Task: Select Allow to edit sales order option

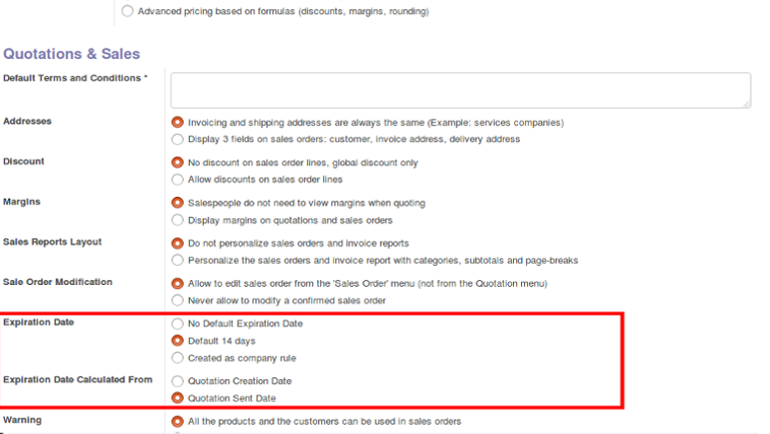Action: point(177,283)
